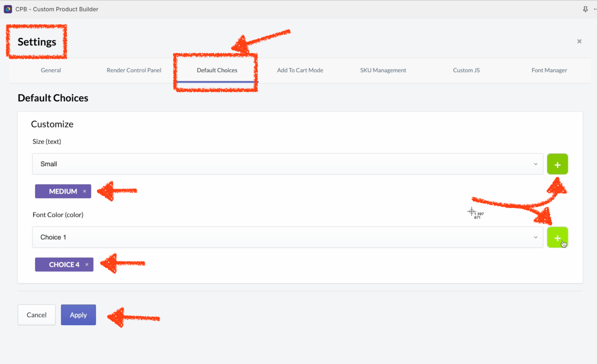Open the SKU Management tab
Viewport: 597px width, 364px height.
coord(383,70)
